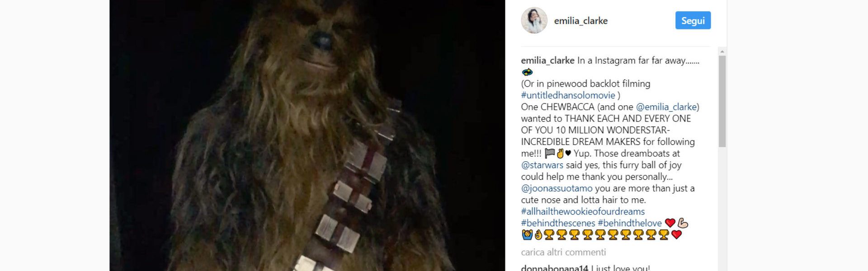Visit the @joonassuotamo profile mention
The height and width of the screenshot is (271, 868).
[x=557, y=188]
